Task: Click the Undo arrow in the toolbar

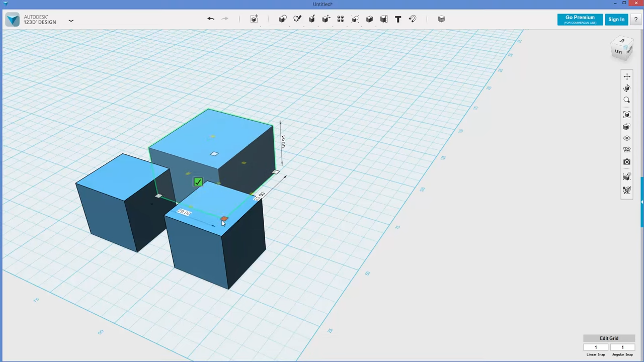Action: point(211,19)
